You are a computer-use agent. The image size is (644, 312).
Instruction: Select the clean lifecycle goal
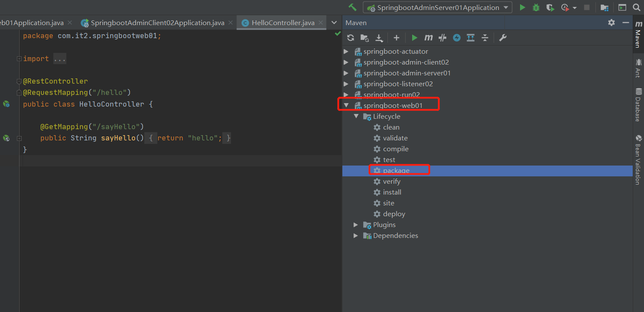(391, 127)
